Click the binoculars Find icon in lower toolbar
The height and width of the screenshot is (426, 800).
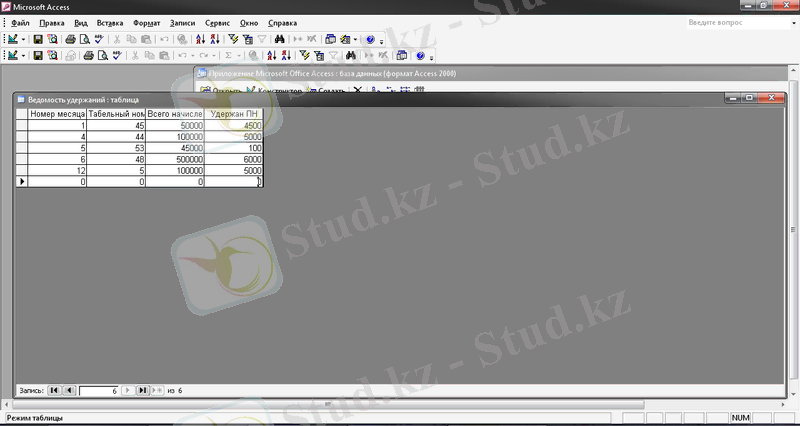tap(351, 56)
